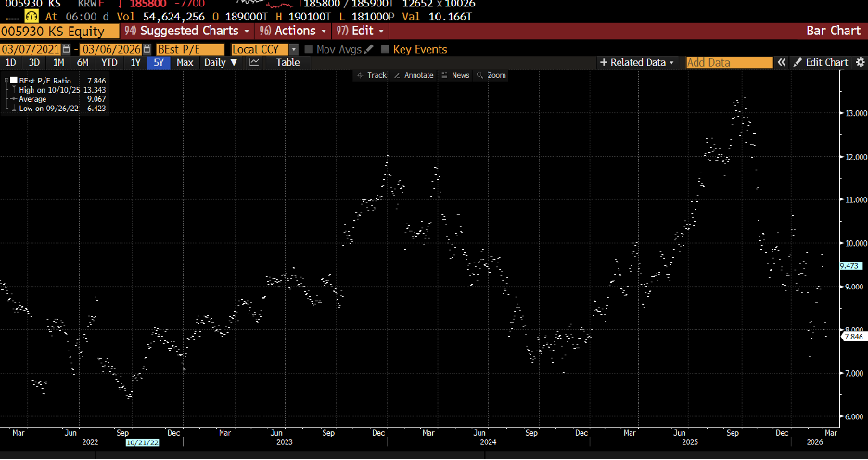Toggle BEst P/E Ratio legend series box

(x=13, y=82)
